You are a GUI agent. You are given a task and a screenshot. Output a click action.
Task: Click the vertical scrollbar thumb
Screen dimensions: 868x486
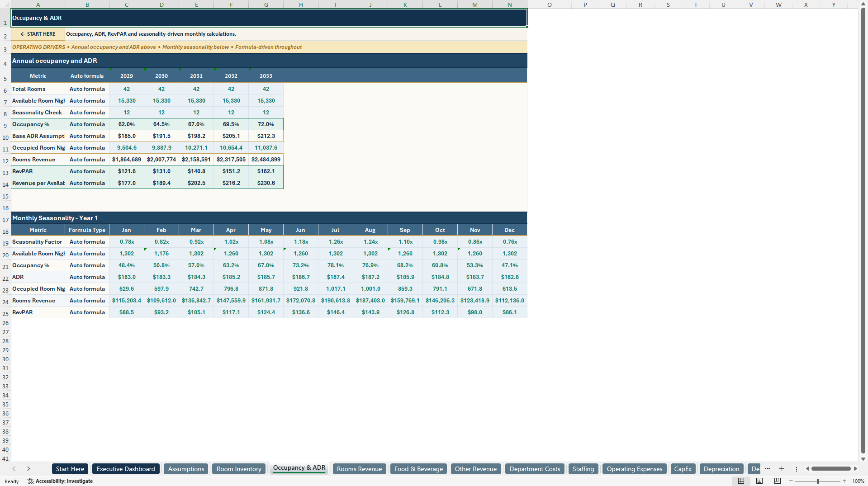pyautogui.click(x=863, y=231)
